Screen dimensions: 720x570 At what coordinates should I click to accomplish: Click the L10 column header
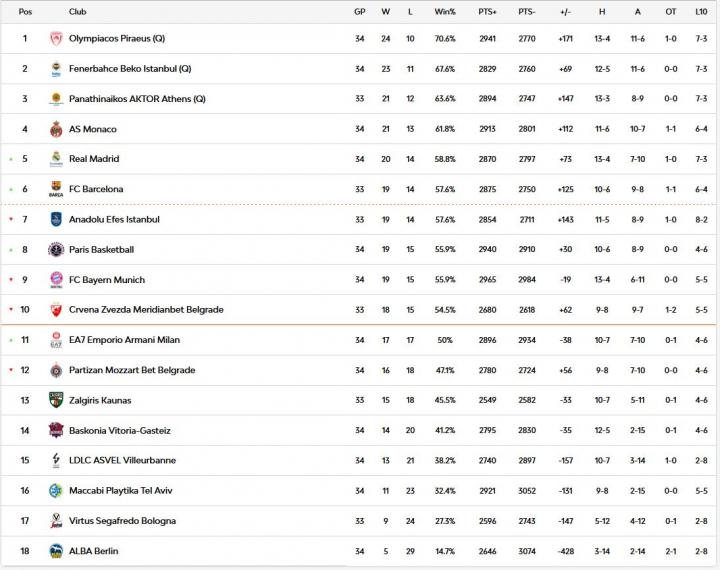pos(701,12)
